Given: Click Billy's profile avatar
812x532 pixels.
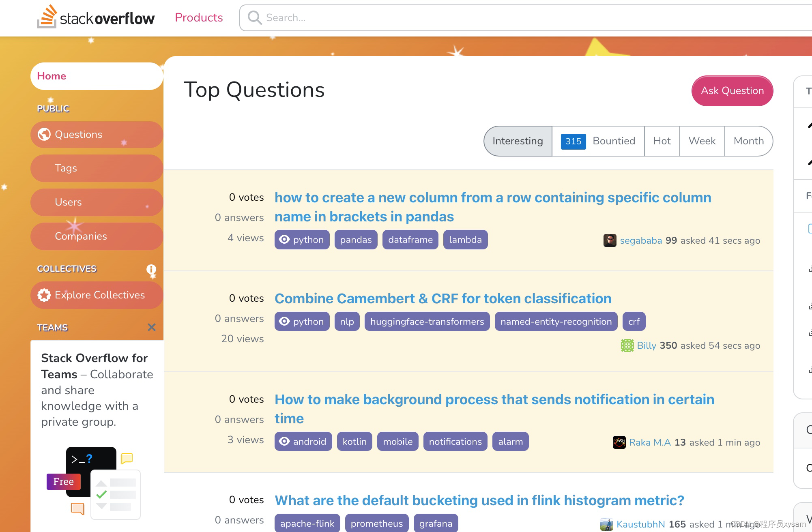Looking at the screenshot, I should (x=627, y=345).
